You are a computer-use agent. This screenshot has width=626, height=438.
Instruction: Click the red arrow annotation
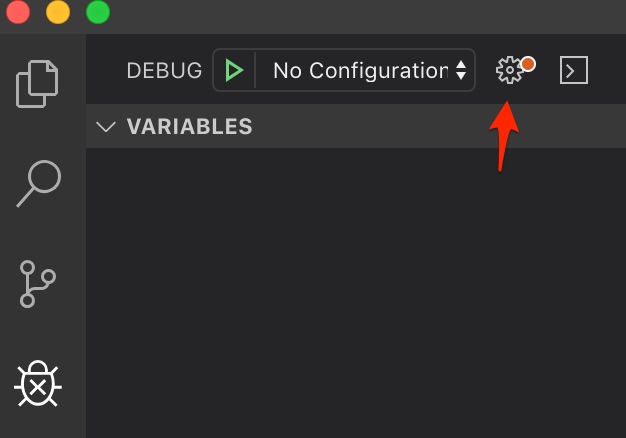[x=504, y=136]
